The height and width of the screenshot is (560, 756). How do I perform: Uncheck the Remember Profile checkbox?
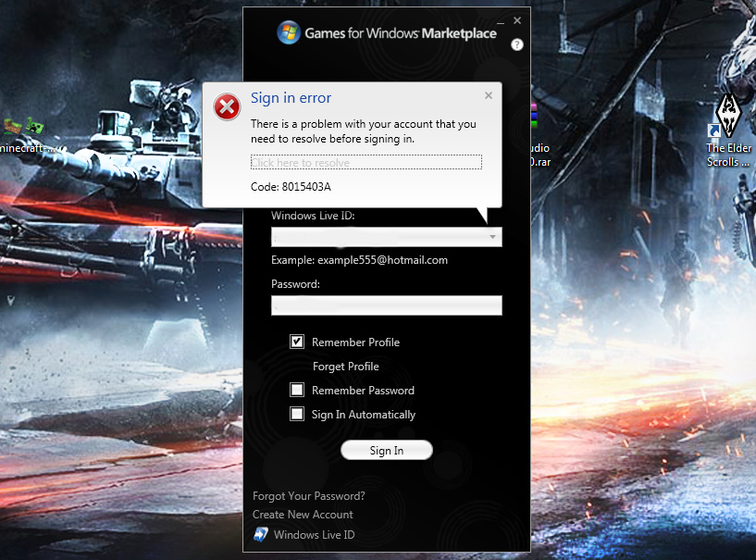(297, 342)
